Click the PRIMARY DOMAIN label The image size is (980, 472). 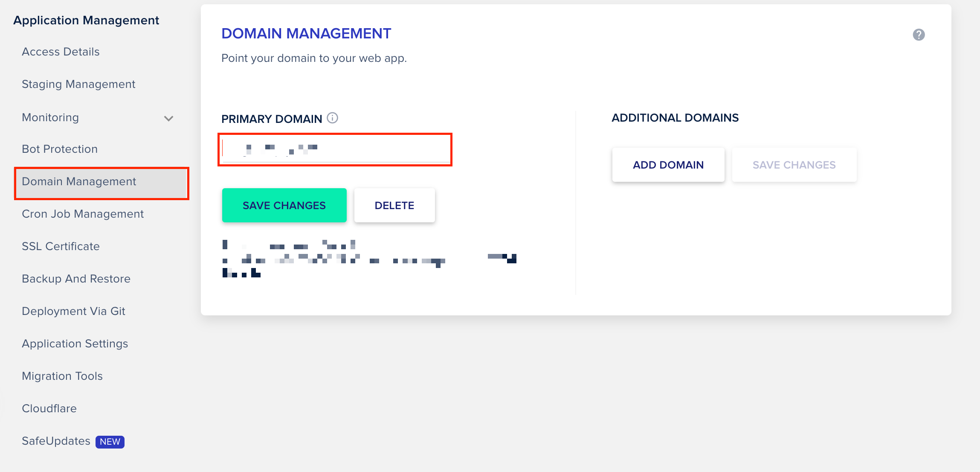(272, 119)
